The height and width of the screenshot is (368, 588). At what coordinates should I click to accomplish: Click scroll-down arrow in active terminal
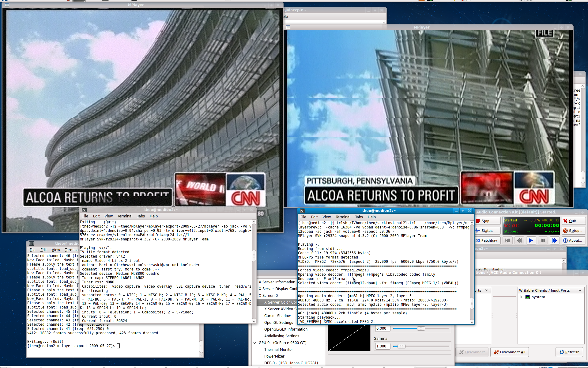tap(472, 322)
